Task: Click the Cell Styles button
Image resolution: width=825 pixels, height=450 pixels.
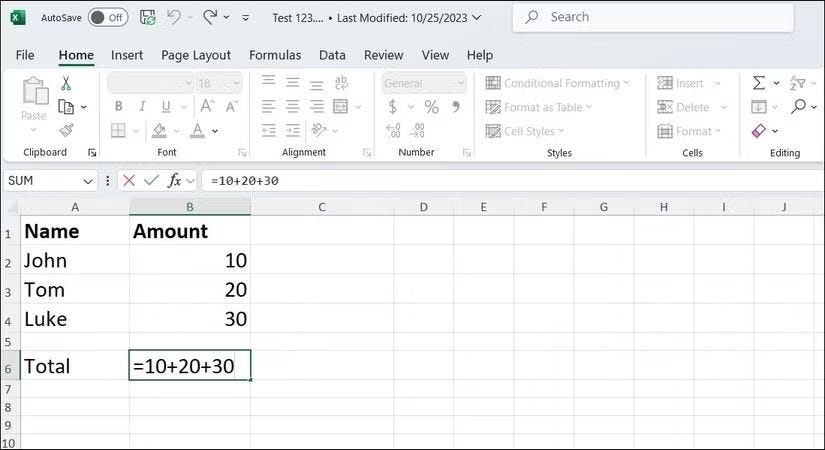Action: click(524, 131)
